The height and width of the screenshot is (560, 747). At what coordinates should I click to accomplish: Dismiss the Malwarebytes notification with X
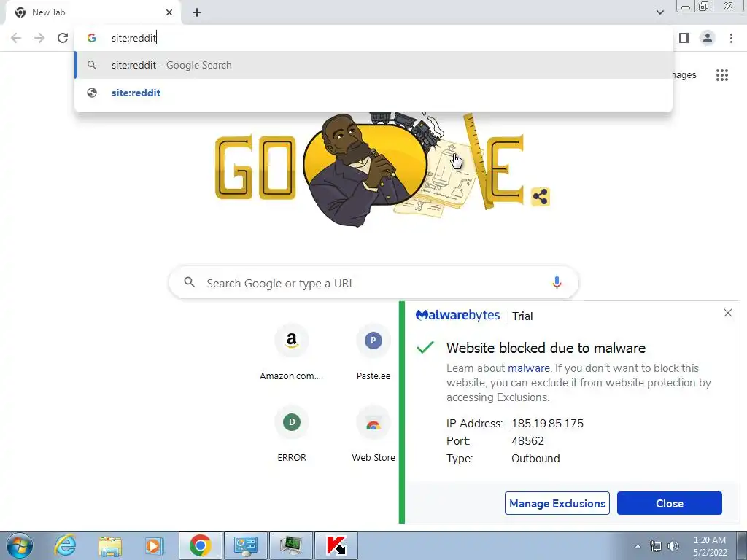coord(728,313)
